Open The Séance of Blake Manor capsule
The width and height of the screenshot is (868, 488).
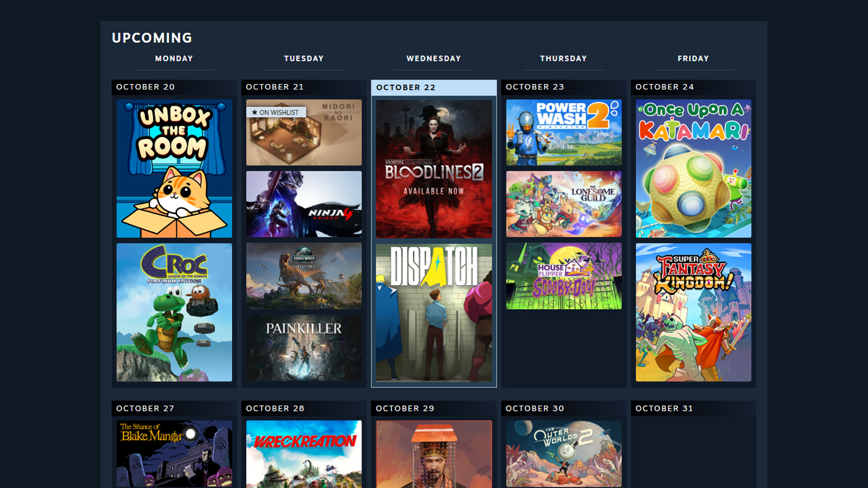174,453
